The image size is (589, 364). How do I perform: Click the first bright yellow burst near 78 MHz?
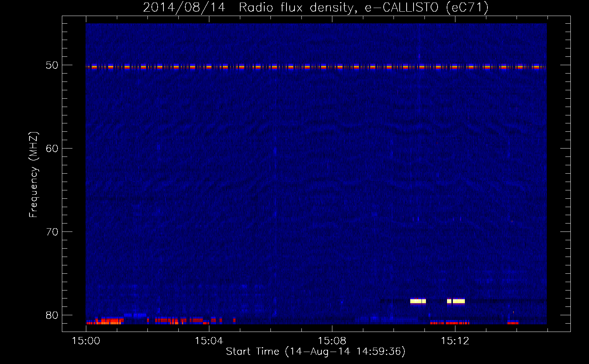418,301
